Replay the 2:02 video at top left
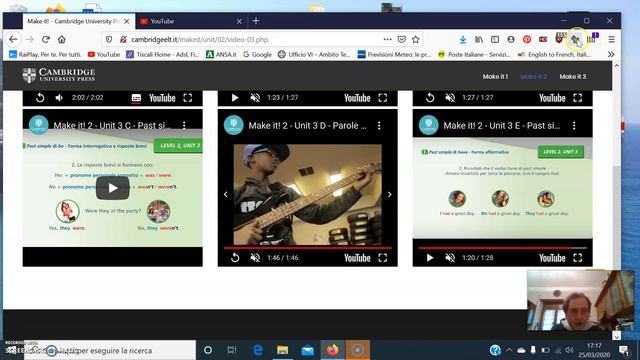 40,98
